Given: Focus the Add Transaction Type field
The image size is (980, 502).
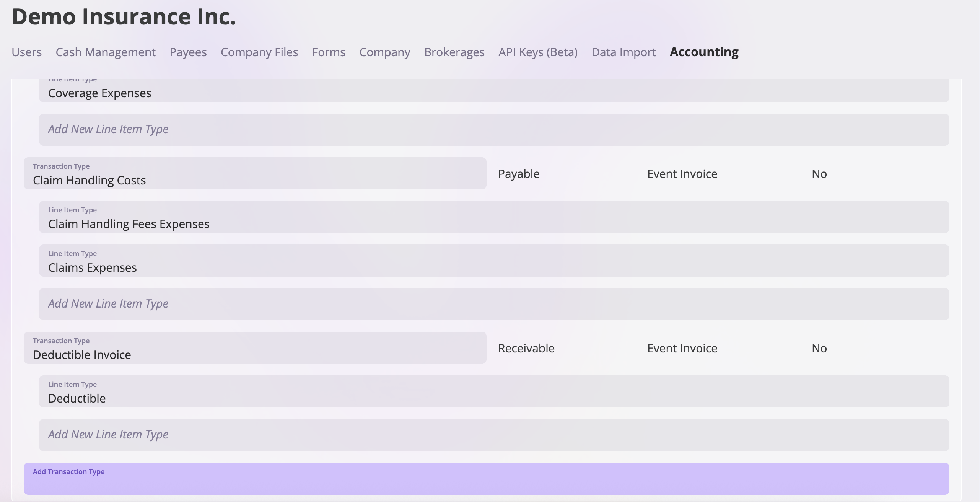Looking at the screenshot, I should click(486, 479).
